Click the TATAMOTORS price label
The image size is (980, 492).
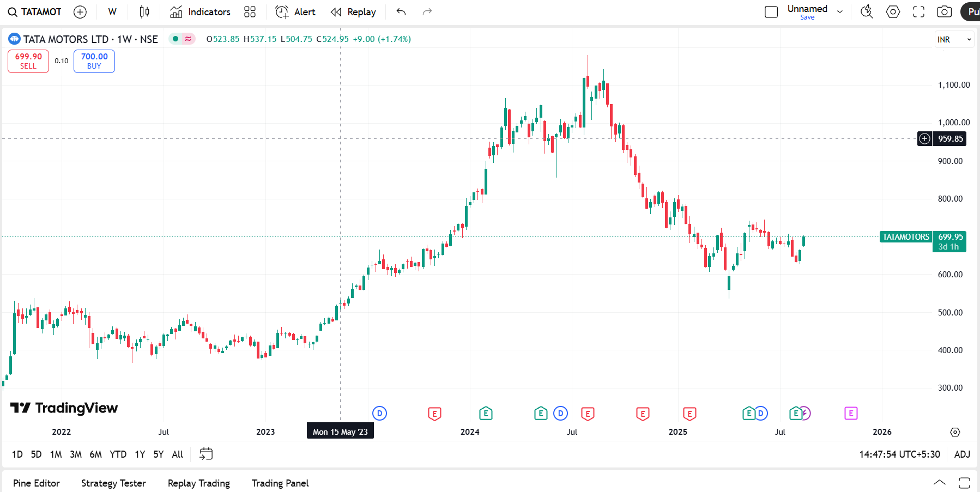tap(906, 237)
